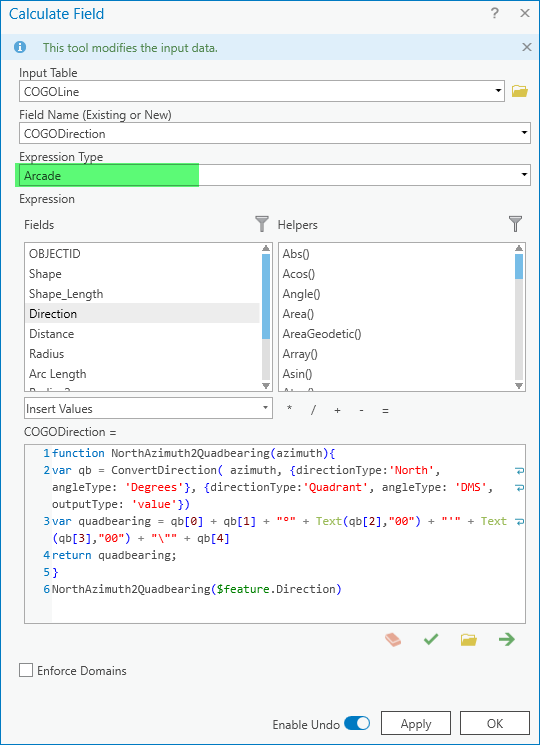Check the Enforce Domains checkbox
The image size is (540, 745).
(x=26, y=670)
